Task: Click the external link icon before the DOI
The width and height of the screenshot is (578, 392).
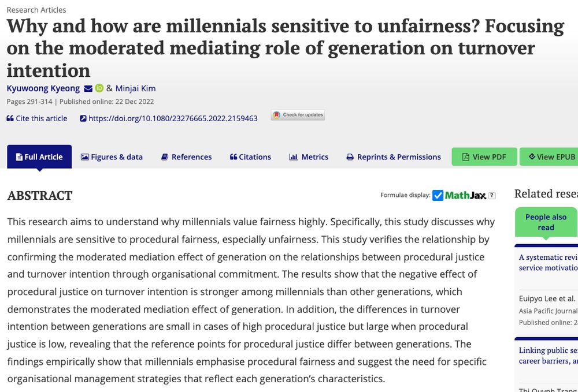Action: point(83,118)
